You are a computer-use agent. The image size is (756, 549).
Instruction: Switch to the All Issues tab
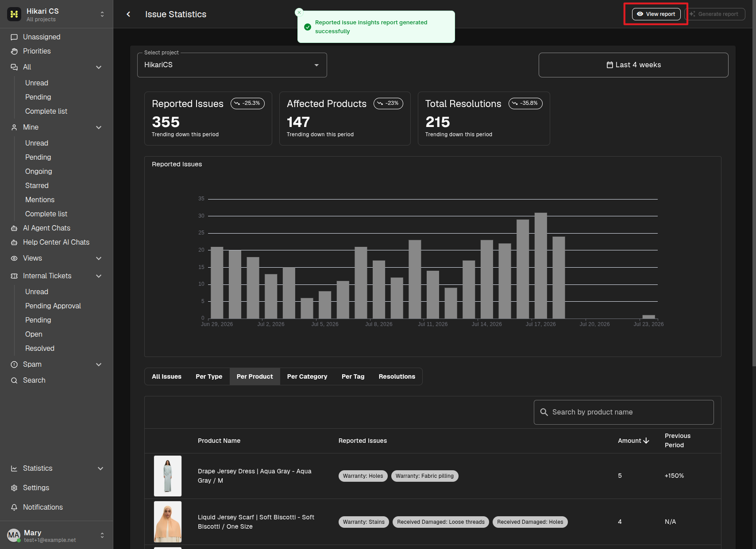tap(166, 376)
